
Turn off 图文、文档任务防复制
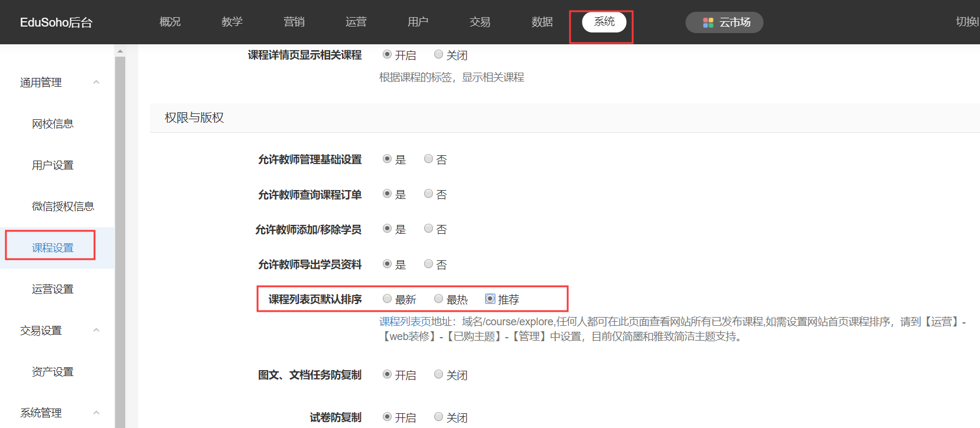tap(439, 374)
